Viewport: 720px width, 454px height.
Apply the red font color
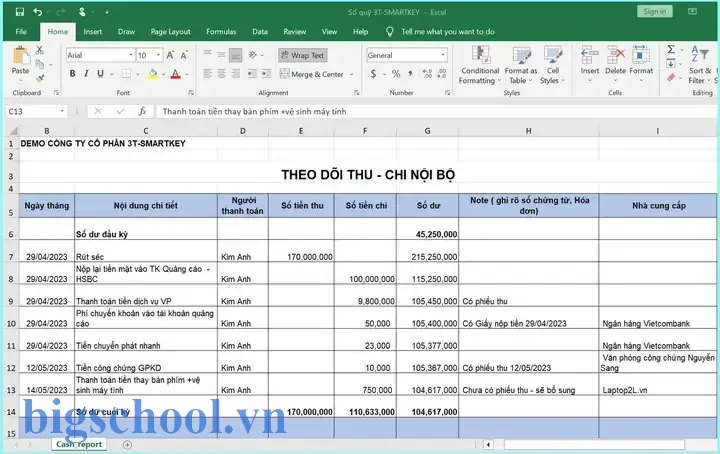click(175, 73)
